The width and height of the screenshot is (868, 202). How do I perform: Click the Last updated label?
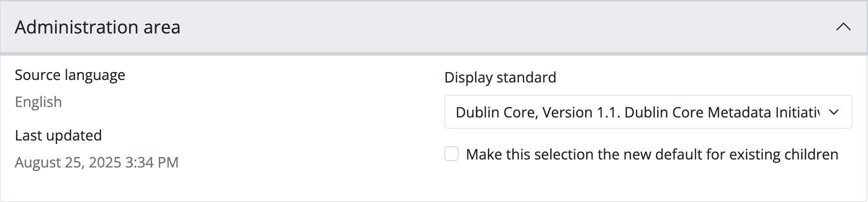coord(58,135)
